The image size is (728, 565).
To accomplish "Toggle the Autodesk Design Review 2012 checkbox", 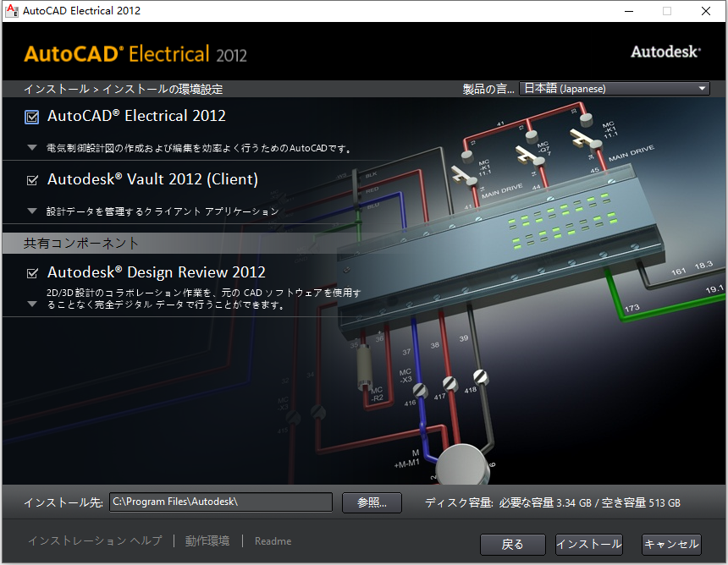I will coord(32,273).
